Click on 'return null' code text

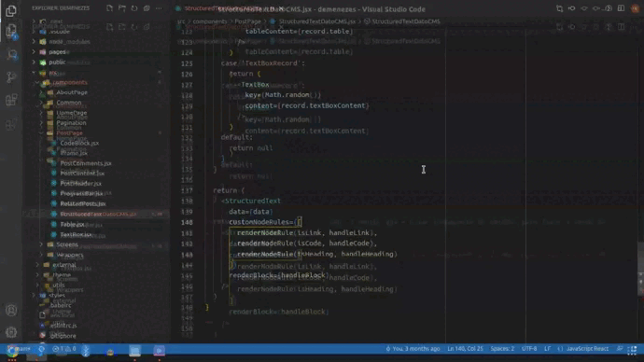point(251,148)
